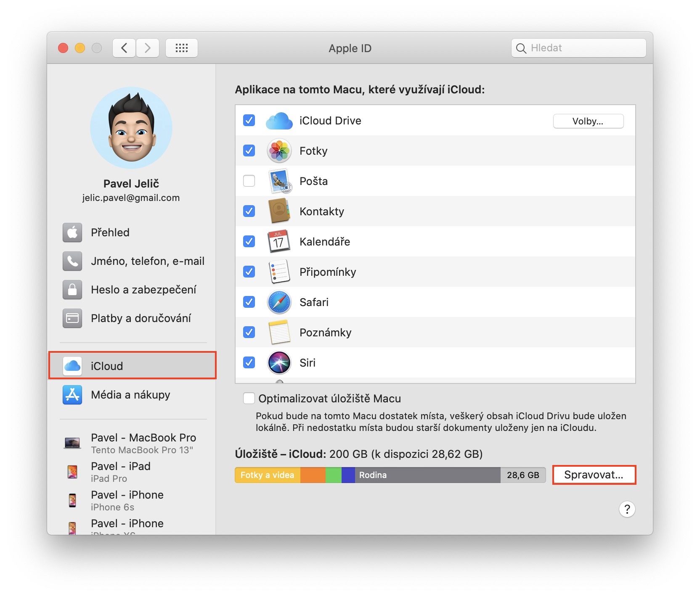Disable the Připomínky checkbox
This screenshot has height=597, width=700.
[249, 272]
